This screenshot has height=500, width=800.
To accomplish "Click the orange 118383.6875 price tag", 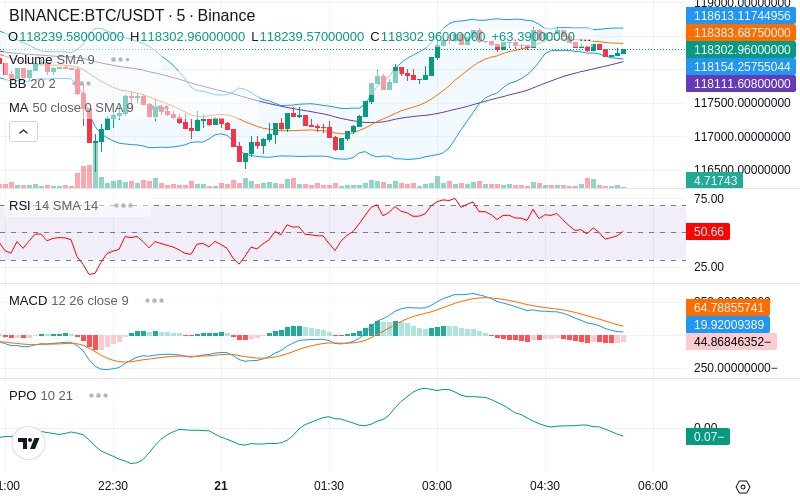I will coord(741,33).
